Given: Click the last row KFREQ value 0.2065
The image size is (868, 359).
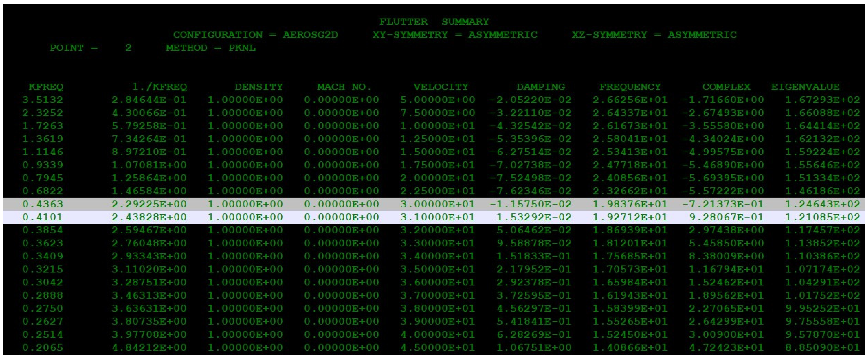Looking at the screenshot, I should point(42,347).
